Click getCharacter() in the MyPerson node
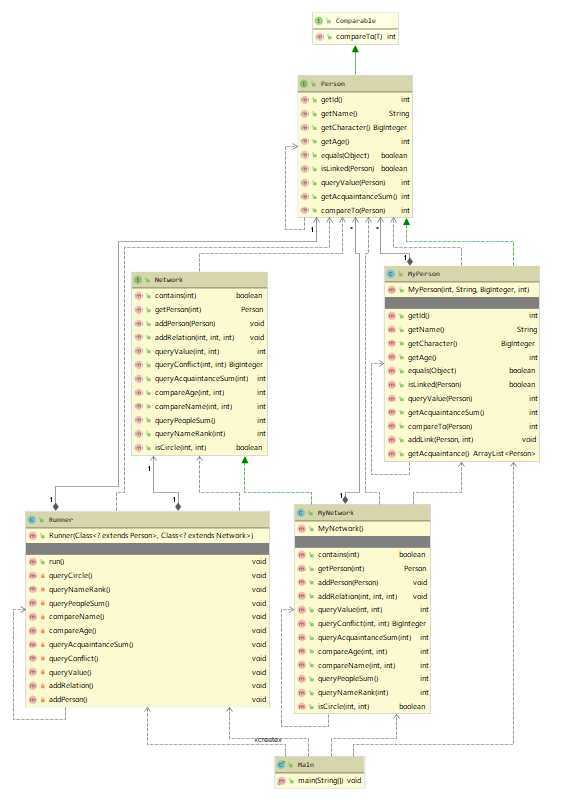 (x=433, y=343)
